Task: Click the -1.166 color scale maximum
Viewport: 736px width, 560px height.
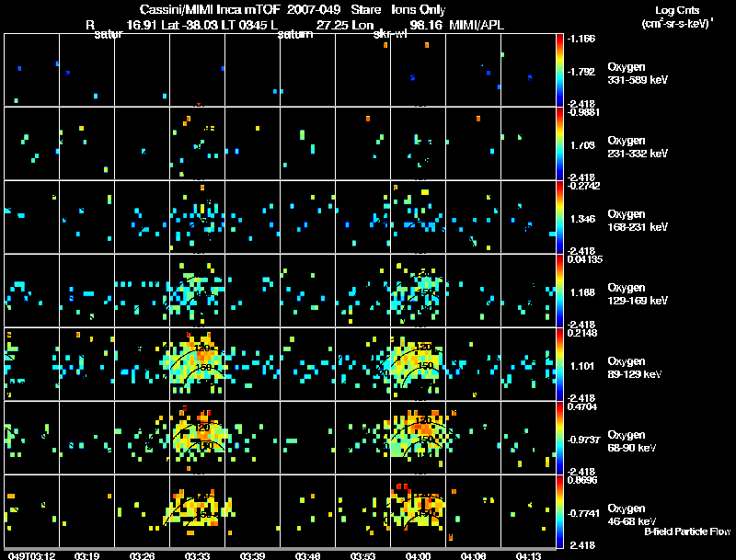Action: 581,39
